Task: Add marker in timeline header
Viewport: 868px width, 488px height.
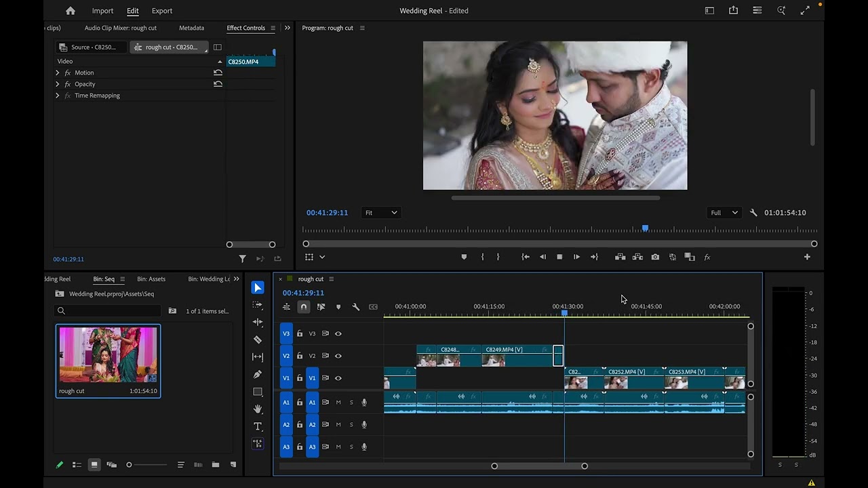Action: point(338,307)
